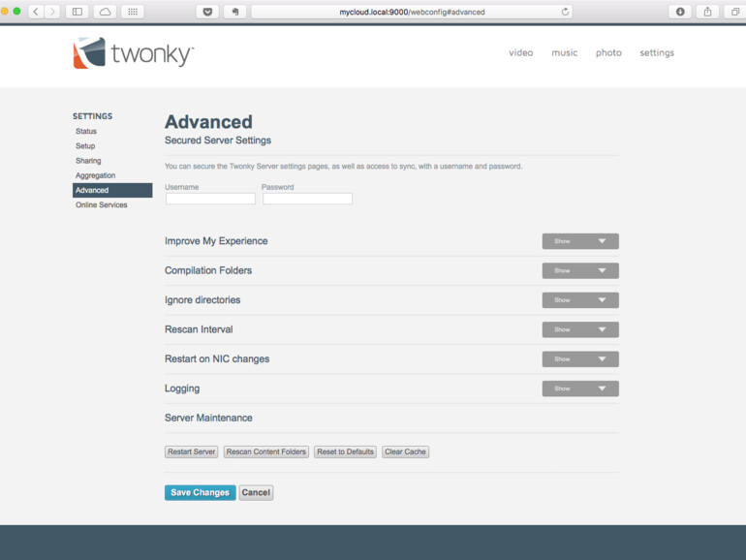Click the Secured Server Settings heading
The height and width of the screenshot is (560, 746).
(218, 140)
